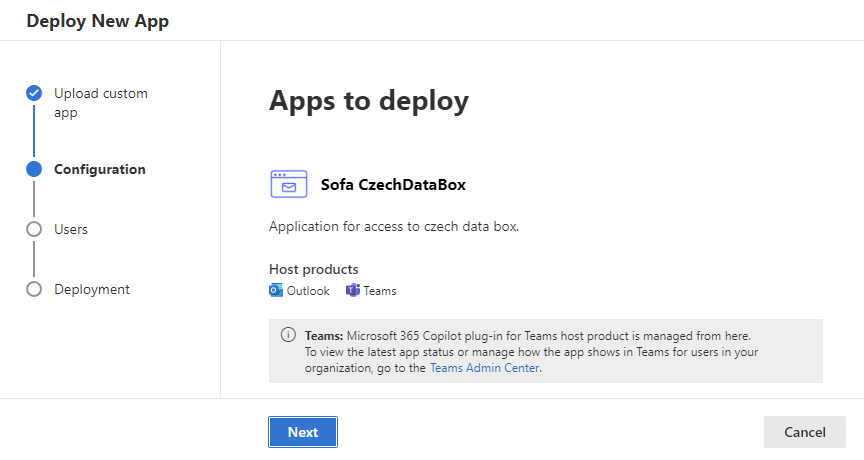This screenshot has height=460, width=864.
Task: Open the Teams Admin Center link
Action: point(484,367)
